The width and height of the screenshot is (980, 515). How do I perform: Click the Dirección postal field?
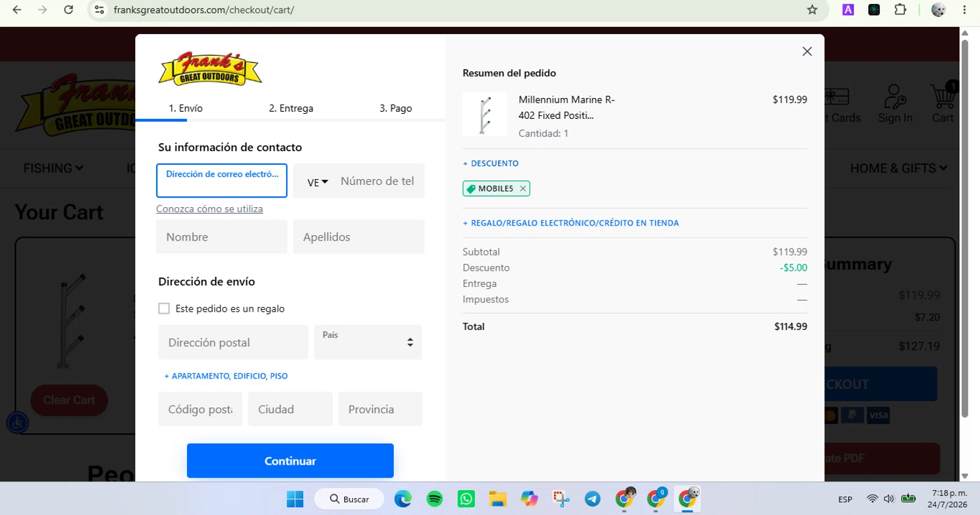click(233, 342)
